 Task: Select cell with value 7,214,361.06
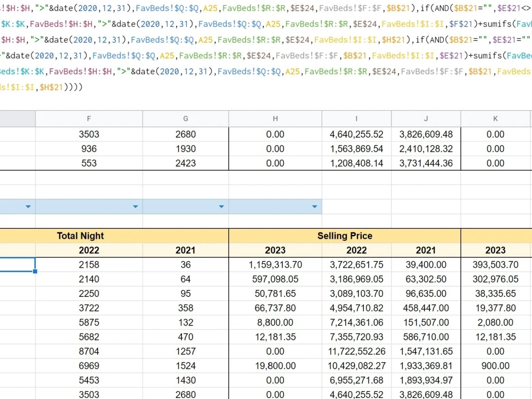[356, 322]
